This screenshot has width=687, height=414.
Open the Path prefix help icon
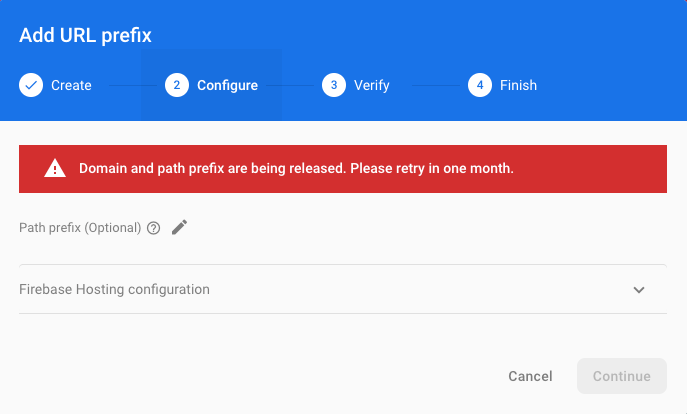(x=153, y=228)
